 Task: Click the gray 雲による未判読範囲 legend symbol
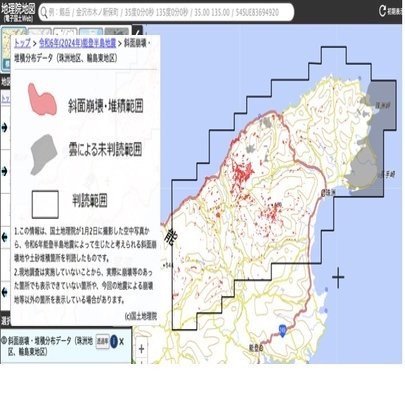43,154
